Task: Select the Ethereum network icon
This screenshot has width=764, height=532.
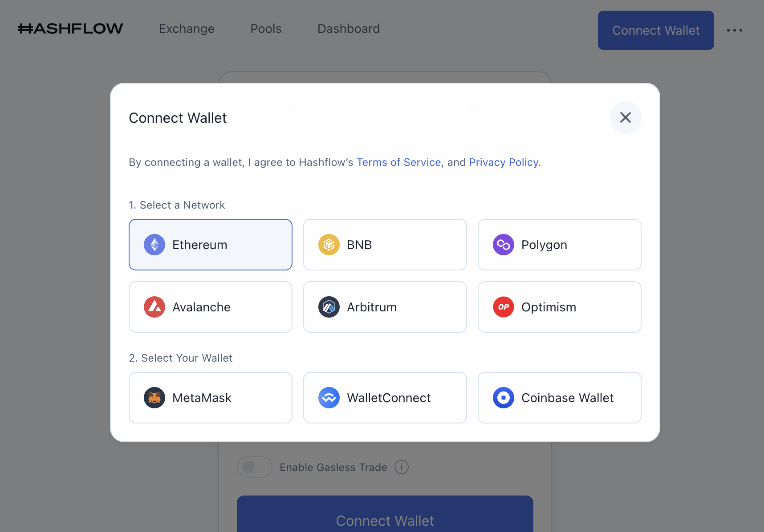Action: [x=154, y=244]
